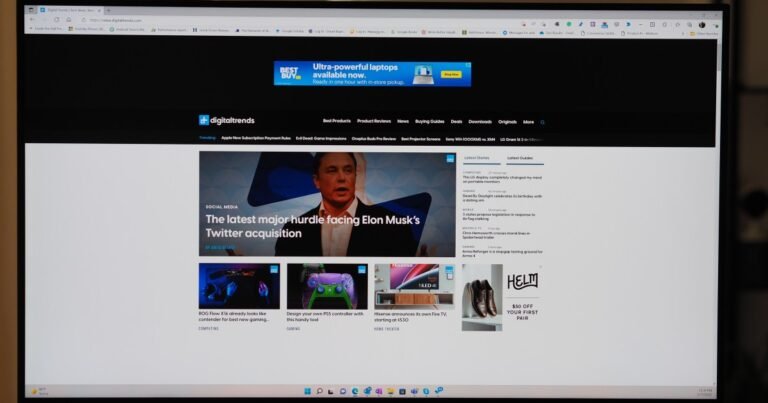Open the purple-green PS5 controller thumbnail
768x403 pixels.
tap(327, 286)
